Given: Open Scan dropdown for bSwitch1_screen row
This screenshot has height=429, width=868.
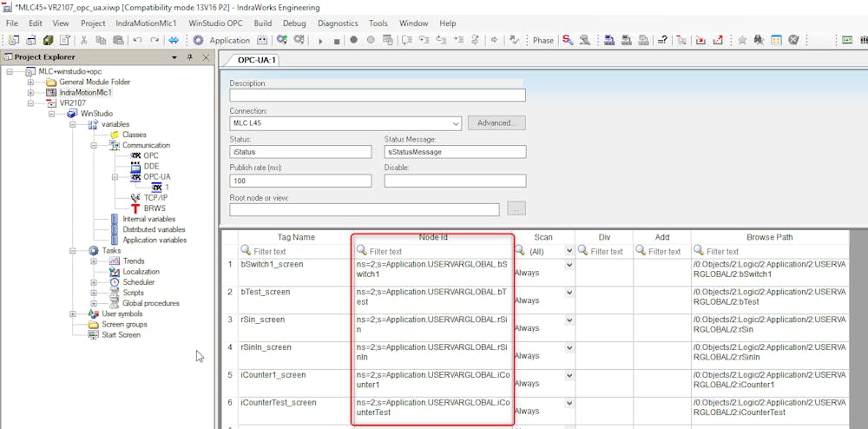Looking at the screenshot, I should point(569,265).
